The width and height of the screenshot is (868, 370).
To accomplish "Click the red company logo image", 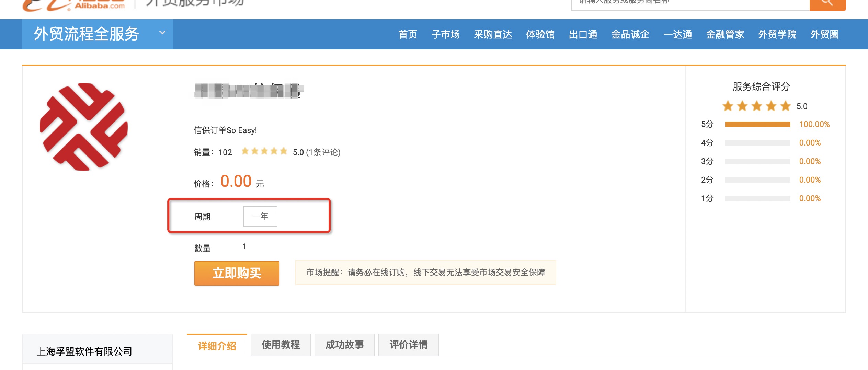I will (x=84, y=127).
